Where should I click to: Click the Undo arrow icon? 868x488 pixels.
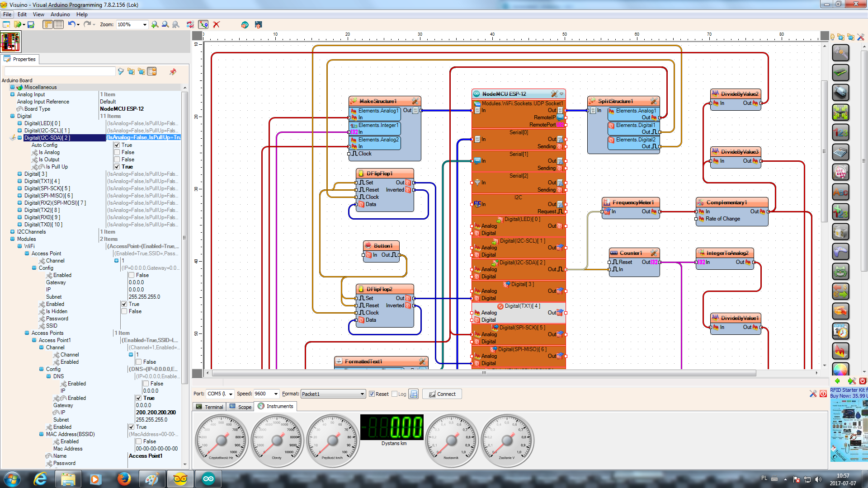[x=71, y=24]
